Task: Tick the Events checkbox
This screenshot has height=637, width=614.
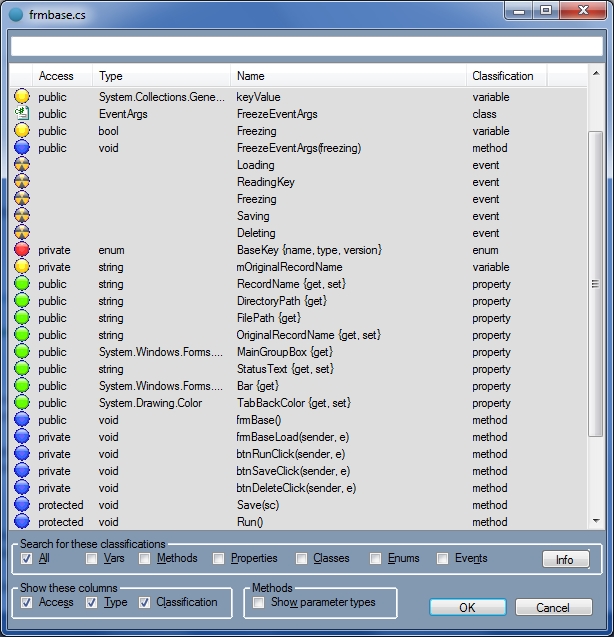Action: [443, 559]
